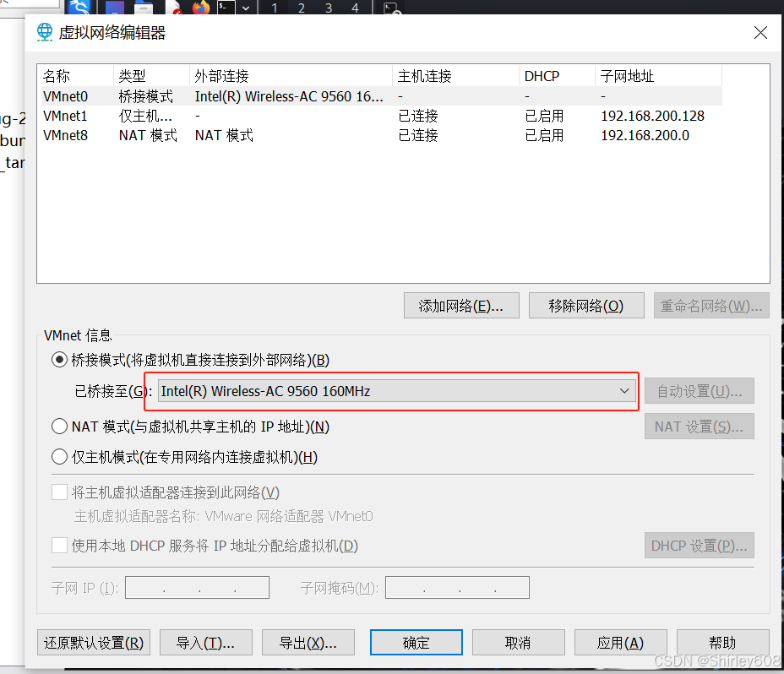
Task: Select the VMnet0 row
Action: click(x=382, y=96)
